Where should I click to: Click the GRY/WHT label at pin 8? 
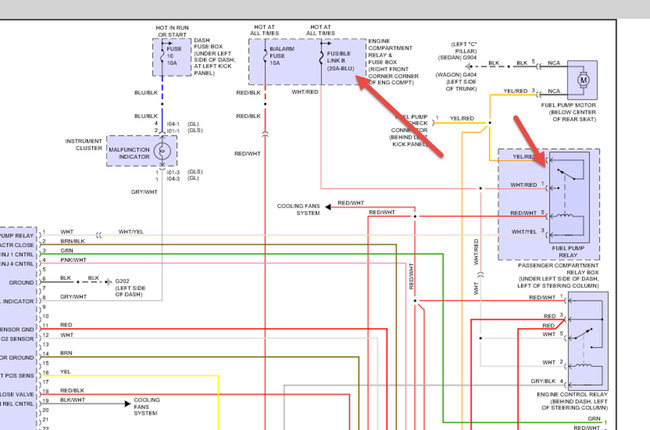coord(73,296)
